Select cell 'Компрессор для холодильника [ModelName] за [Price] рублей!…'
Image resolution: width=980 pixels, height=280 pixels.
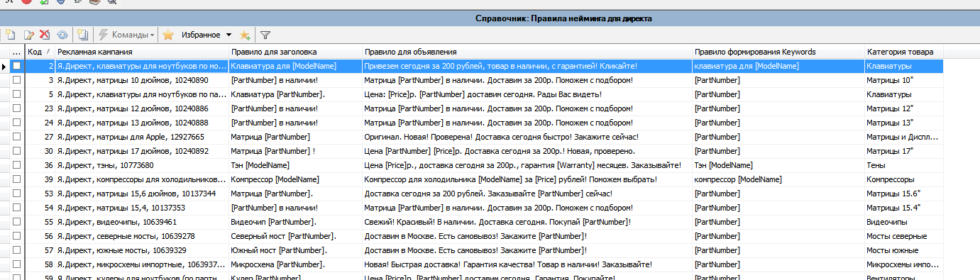point(527,179)
